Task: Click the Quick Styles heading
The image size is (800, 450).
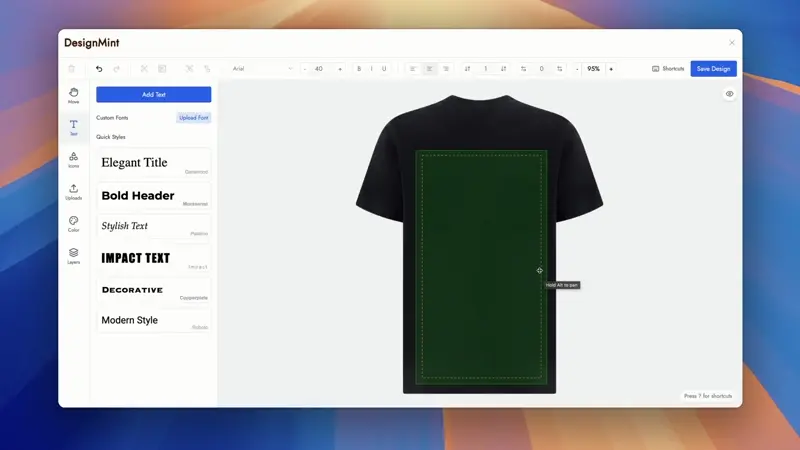Action: coord(111,137)
